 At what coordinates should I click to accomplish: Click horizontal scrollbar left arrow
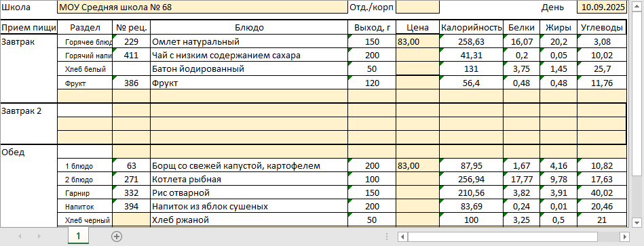coord(403,237)
